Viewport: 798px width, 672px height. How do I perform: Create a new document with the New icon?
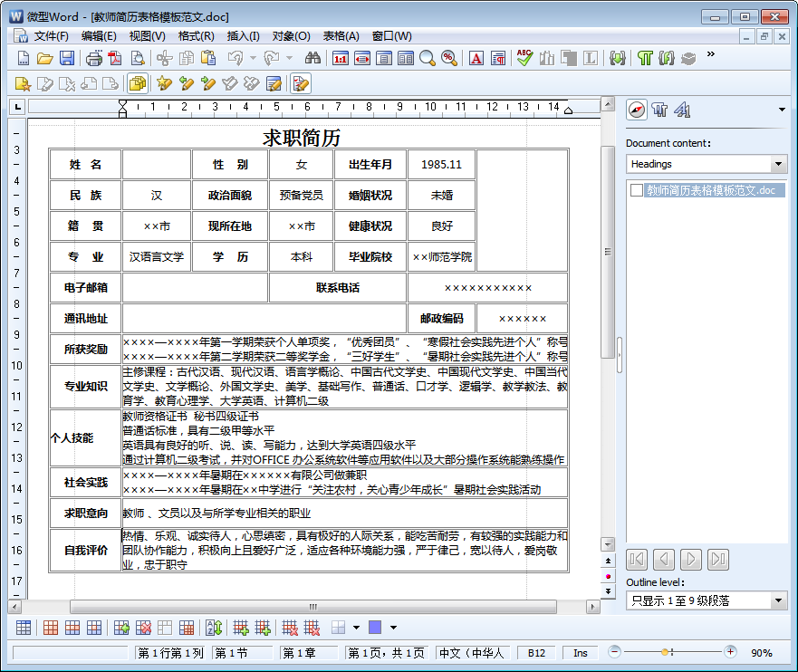click(24, 58)
